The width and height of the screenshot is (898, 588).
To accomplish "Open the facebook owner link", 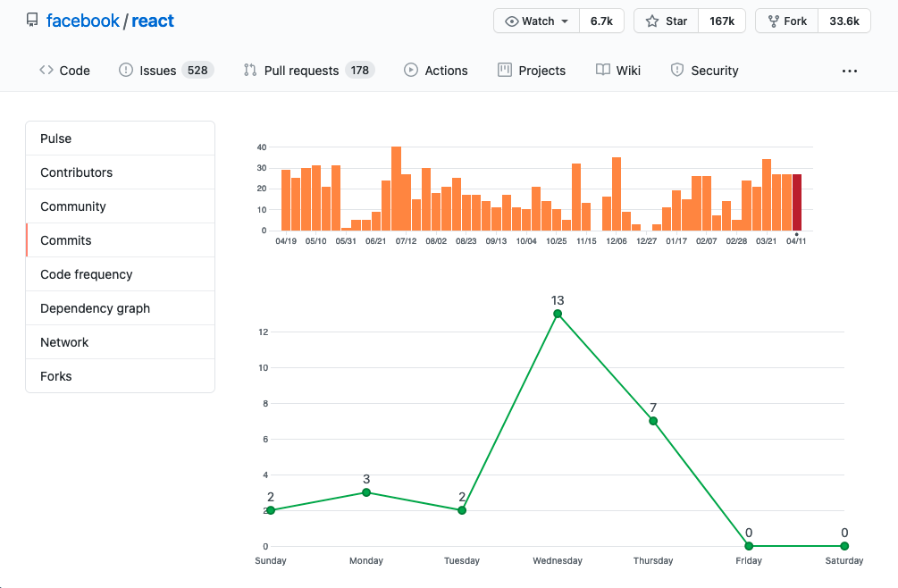I will 82,21.
